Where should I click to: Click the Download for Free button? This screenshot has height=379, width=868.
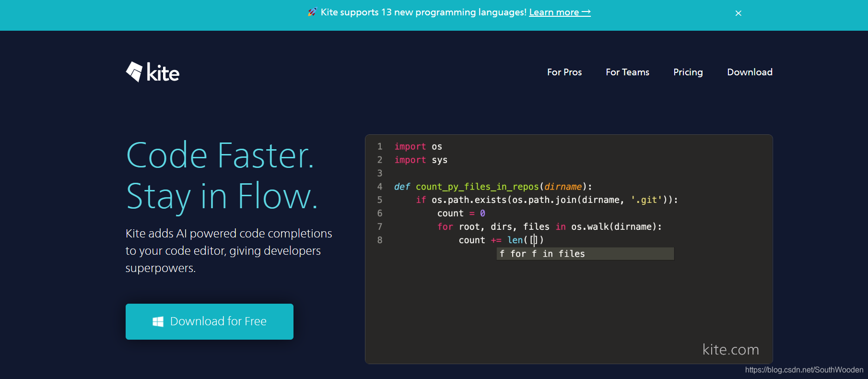coord(210,321)
